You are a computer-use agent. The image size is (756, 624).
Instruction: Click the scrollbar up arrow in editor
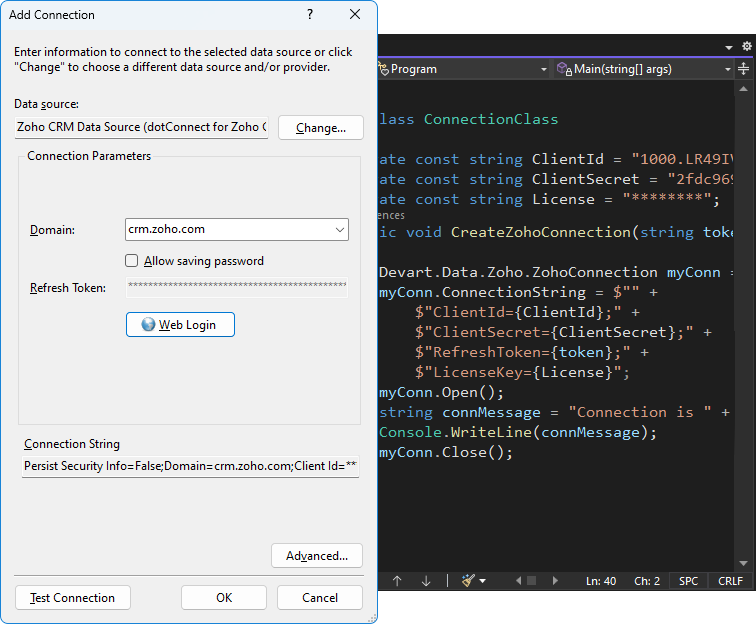pyautogui.click(x=743, y=89)
